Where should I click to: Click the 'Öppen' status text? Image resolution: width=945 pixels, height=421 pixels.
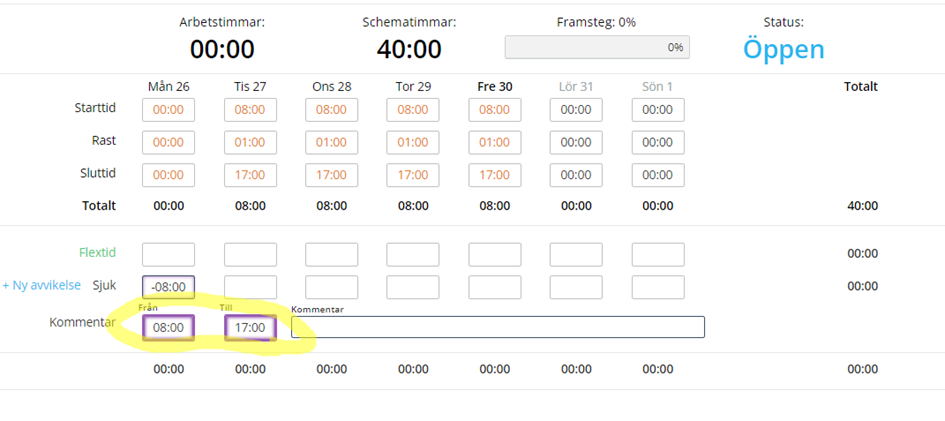pyautogui.click(x=783, y=49)
